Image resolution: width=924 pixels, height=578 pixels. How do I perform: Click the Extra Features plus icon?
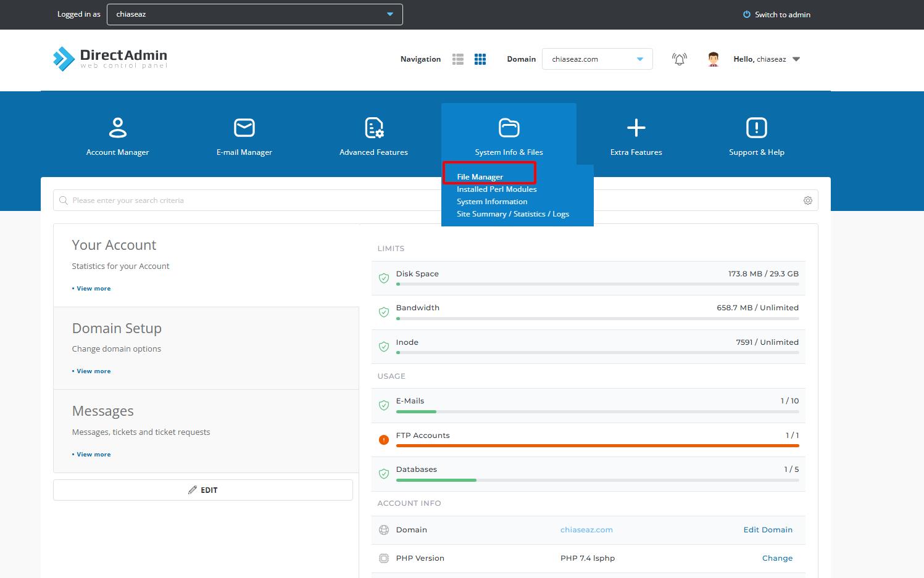pyautogui.click(x=636, y=128)
